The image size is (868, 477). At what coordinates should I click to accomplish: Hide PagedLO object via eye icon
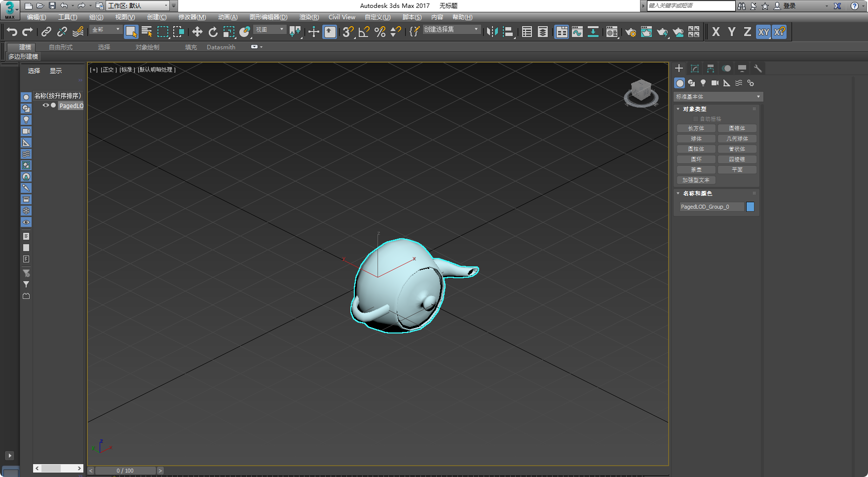[45, 105]
